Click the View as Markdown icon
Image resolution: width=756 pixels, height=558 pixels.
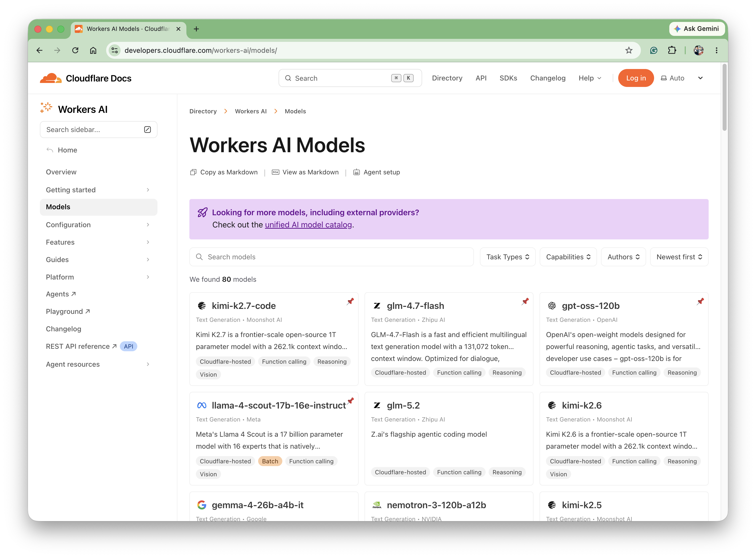click(276, 172)
